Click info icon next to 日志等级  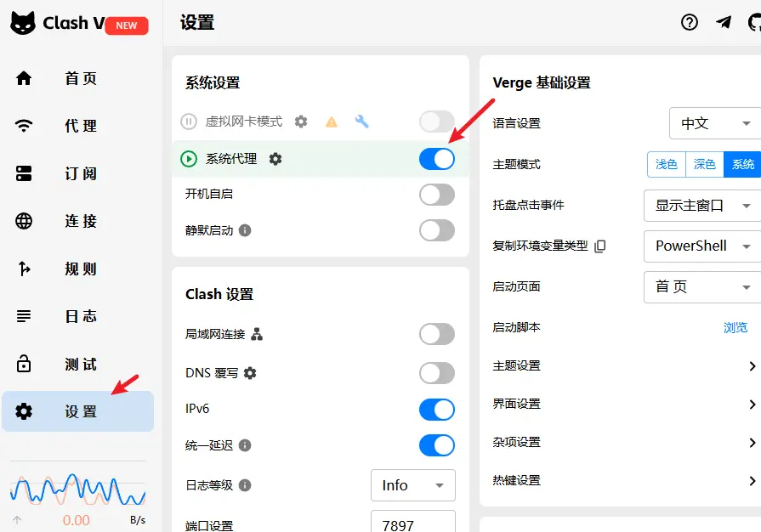(x=245, y=485)
